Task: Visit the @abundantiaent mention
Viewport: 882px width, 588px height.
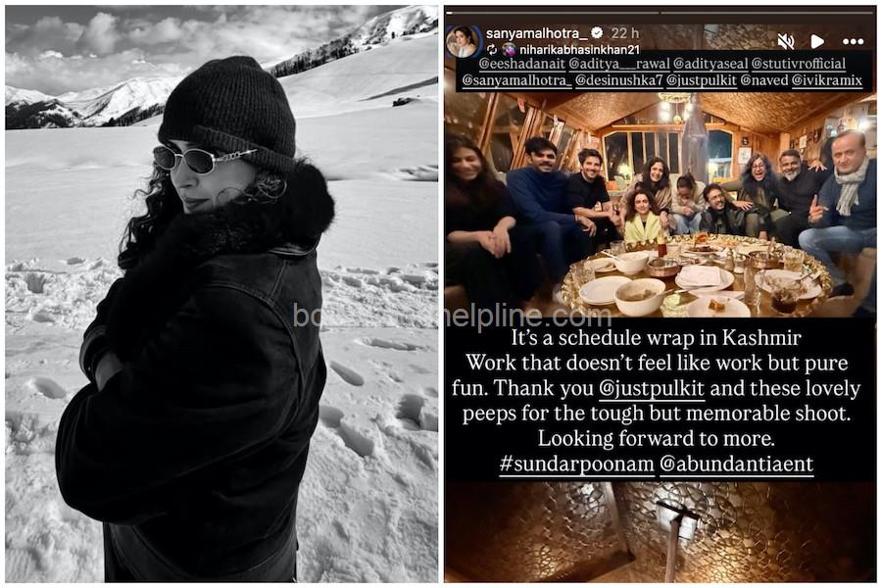Action: coord(736,465)
